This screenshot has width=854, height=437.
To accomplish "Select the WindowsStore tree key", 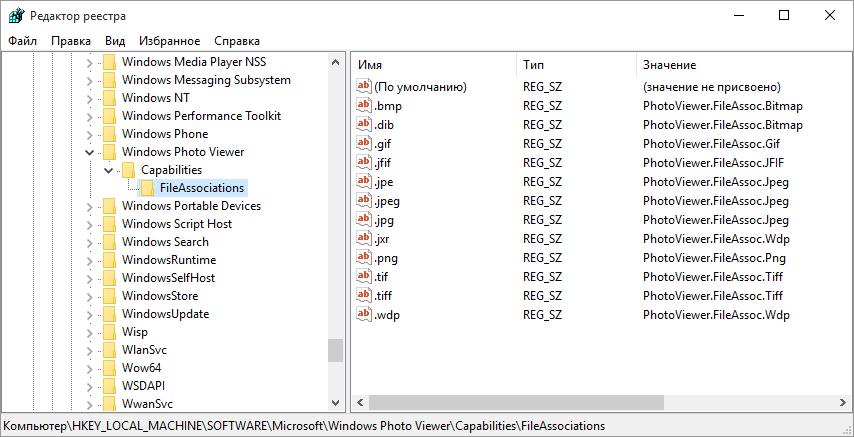I will point(160,296).
